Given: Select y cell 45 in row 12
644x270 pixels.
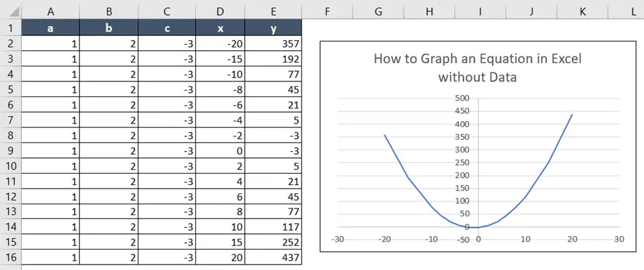Looking at the screenshot, I should [274, 197].
